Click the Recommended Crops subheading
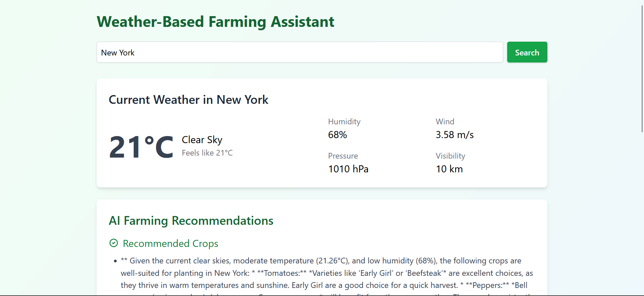Viewport: 644px width, 296px height. [170, 244]
